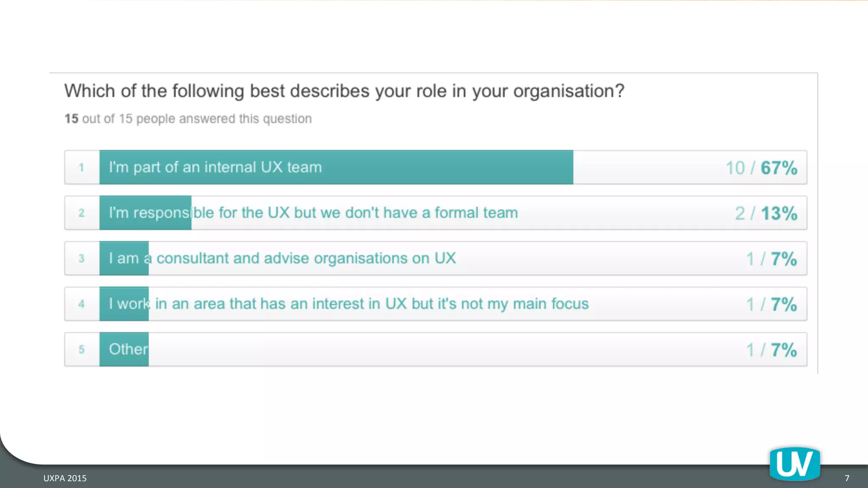868x488 pixels.
Task: Click the 1 / 7% value in Other row
Action: tap(771, 350)
